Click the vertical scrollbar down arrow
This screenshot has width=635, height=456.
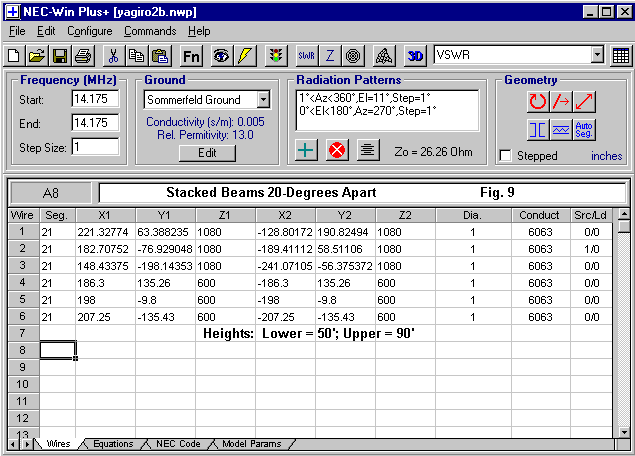[624, 431]
